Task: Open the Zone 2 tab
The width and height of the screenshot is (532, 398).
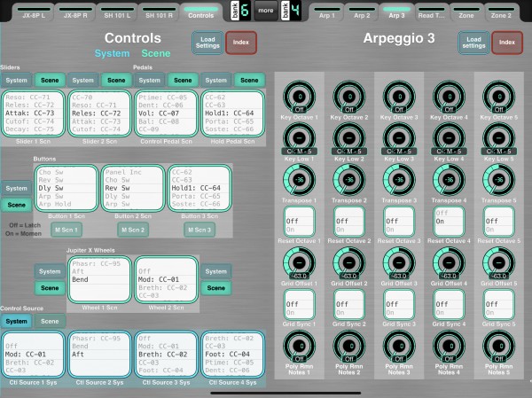Action: (x=501, y=13)
